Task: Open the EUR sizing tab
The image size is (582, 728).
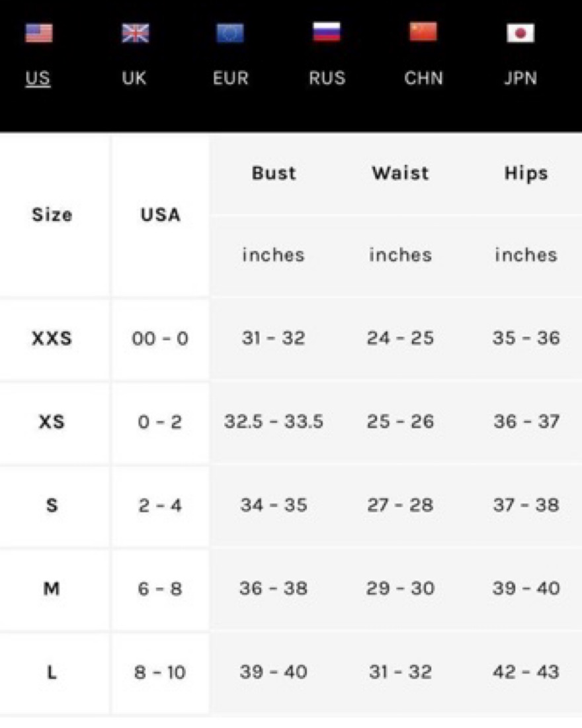Action: [231, 78]
